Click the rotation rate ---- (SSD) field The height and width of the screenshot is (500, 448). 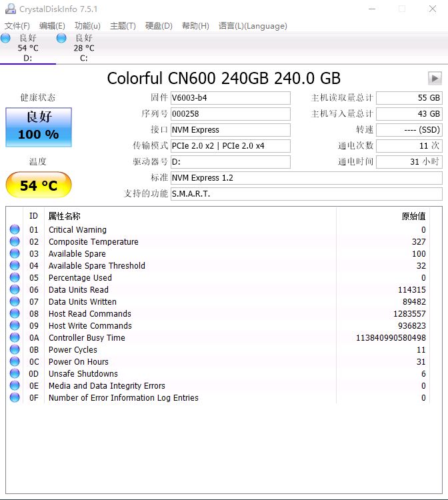pos(409,130)
